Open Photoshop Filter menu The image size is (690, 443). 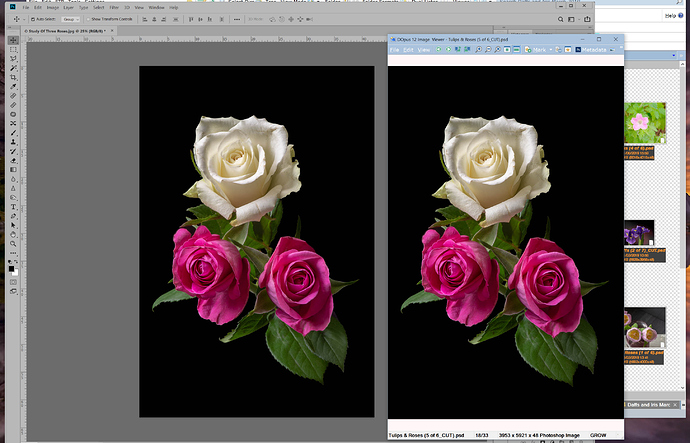click(x=114, y=7)
